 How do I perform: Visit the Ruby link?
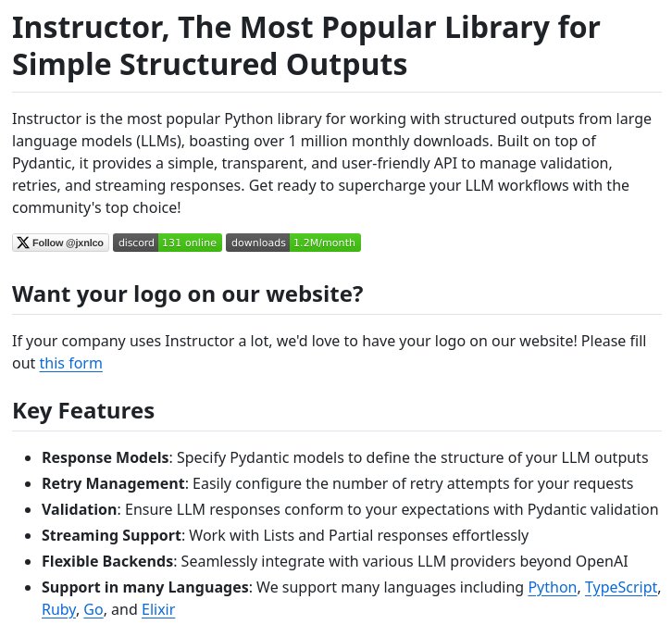coord(58,609)
